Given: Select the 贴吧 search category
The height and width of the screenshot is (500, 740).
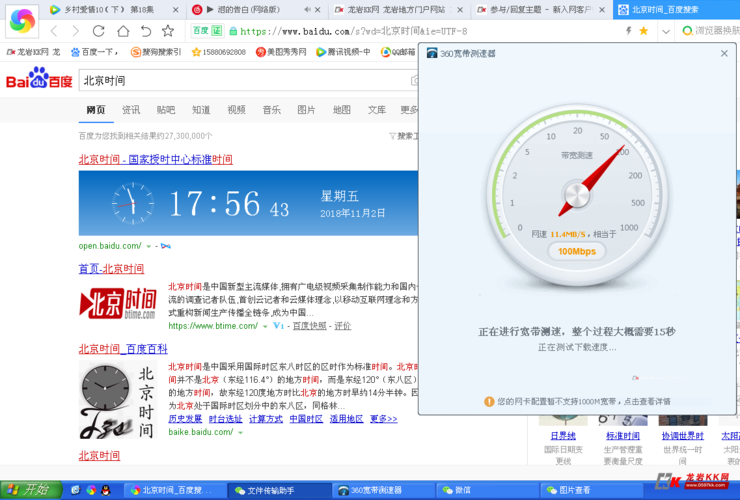Looking at the screenshot, I should [x=166, y=110].
